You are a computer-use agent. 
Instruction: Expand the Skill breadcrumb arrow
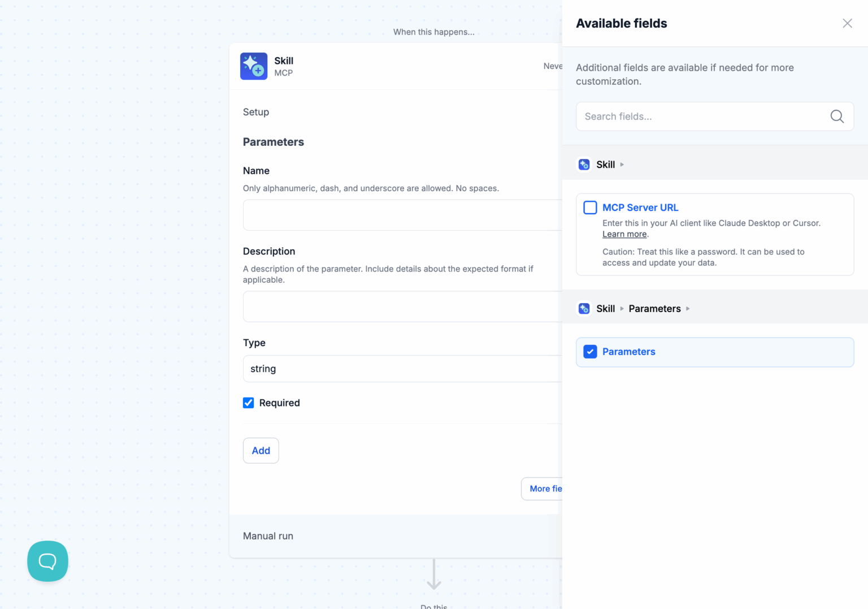622,165
